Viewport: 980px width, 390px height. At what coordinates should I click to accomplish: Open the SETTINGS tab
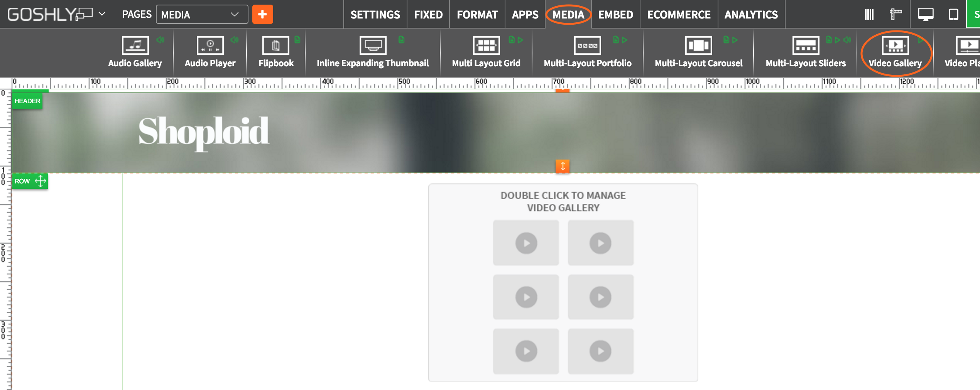375,14
